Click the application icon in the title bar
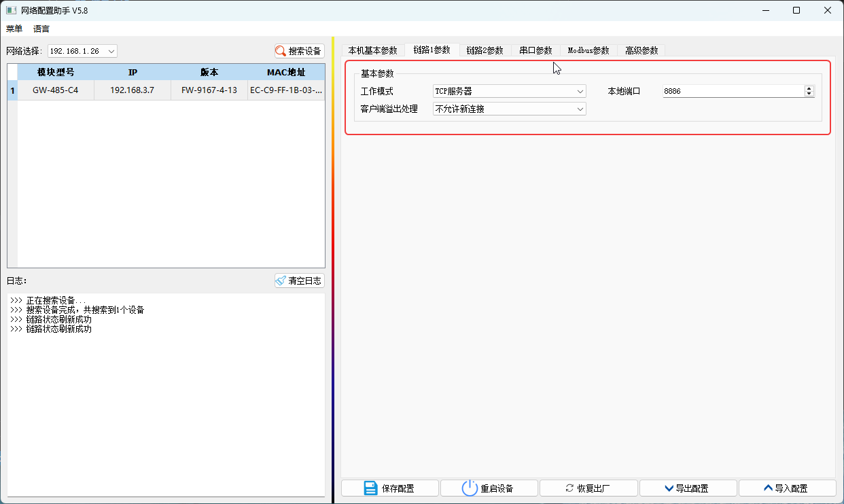844x504 pixels. click(x=10, y=10)
